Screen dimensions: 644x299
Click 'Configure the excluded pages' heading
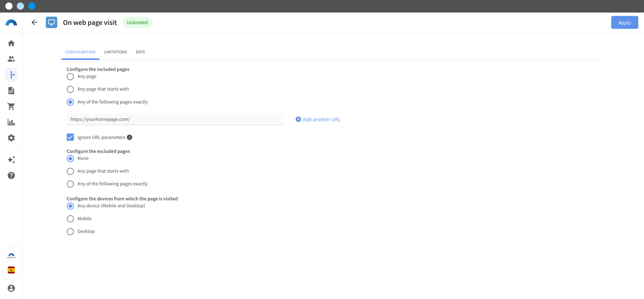98,151
